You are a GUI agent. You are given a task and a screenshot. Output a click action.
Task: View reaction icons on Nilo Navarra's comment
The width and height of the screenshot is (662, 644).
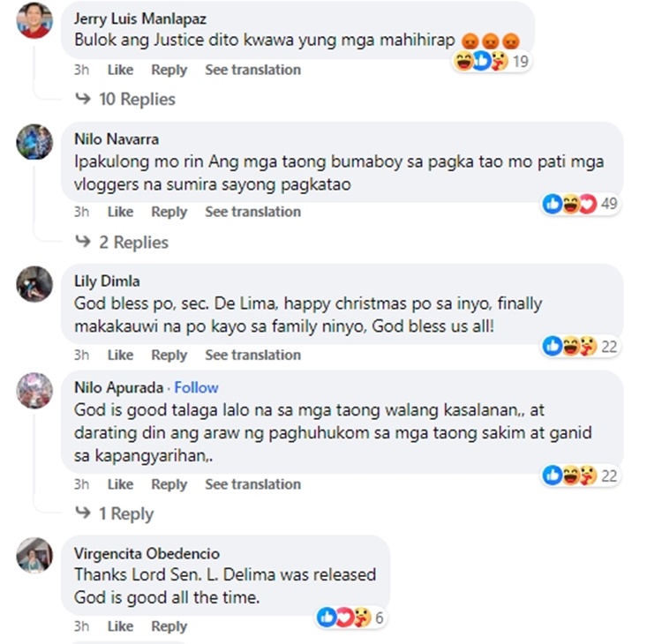[x=581, y=204]
